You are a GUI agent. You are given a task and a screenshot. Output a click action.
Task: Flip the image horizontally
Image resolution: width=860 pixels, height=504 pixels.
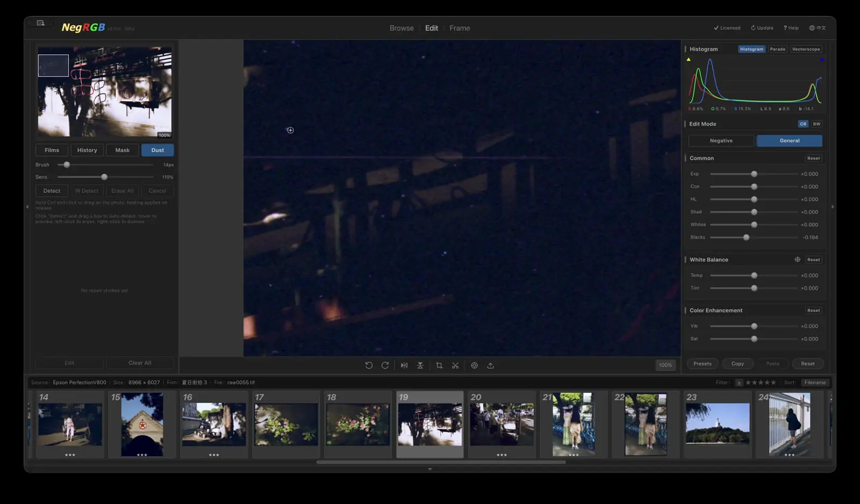coord(404,365)
